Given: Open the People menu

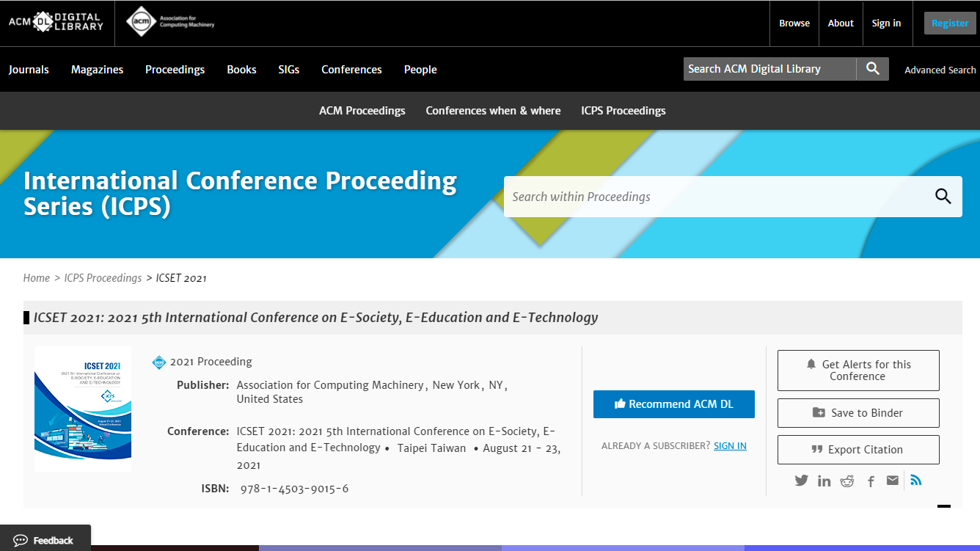Looking at the screenshot, I should point(420,70).
